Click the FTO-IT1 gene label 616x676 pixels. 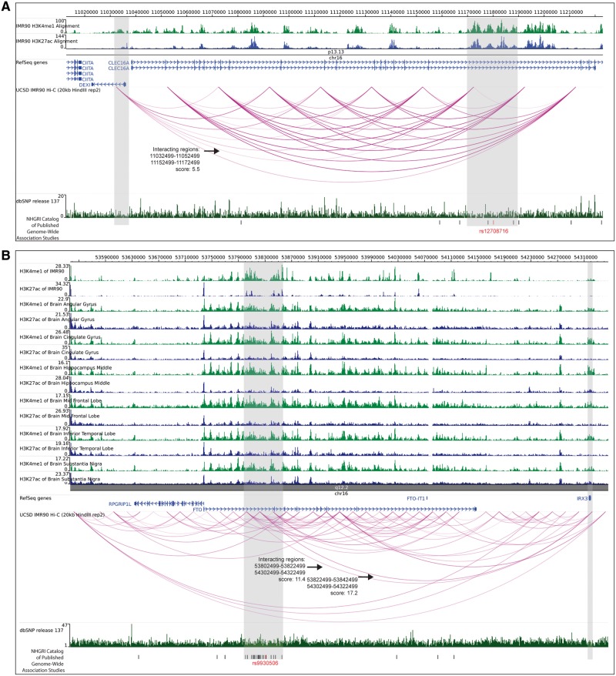[416, 498]
